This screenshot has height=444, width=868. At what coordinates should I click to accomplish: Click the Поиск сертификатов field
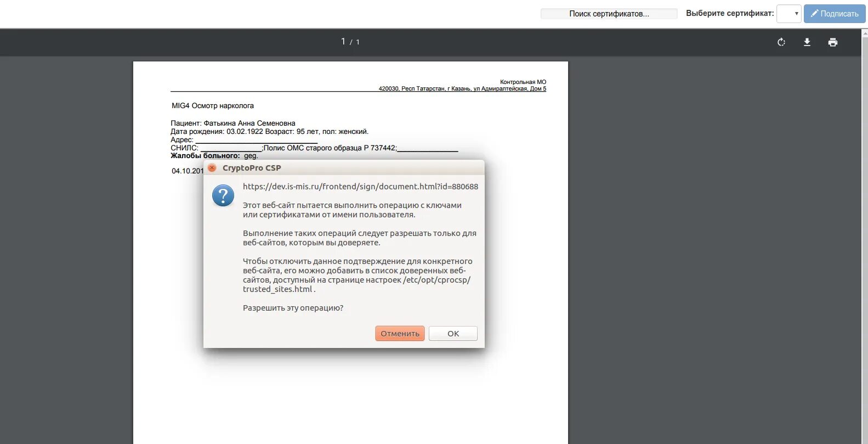(x=609, y=14)
